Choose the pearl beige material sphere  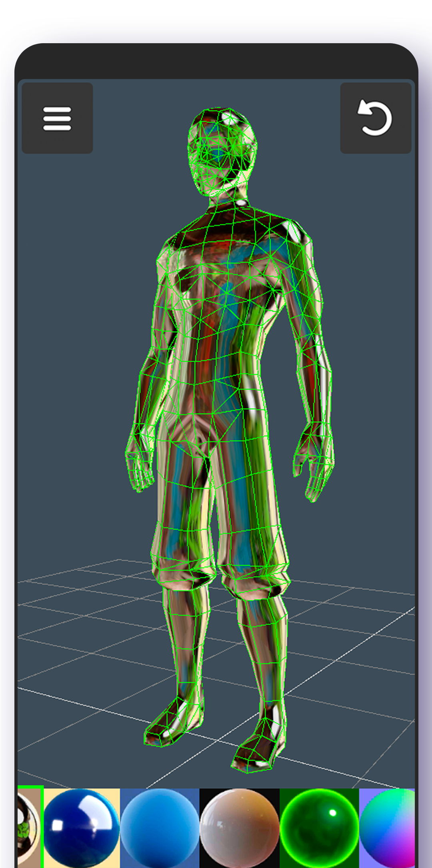pos(239,827)
